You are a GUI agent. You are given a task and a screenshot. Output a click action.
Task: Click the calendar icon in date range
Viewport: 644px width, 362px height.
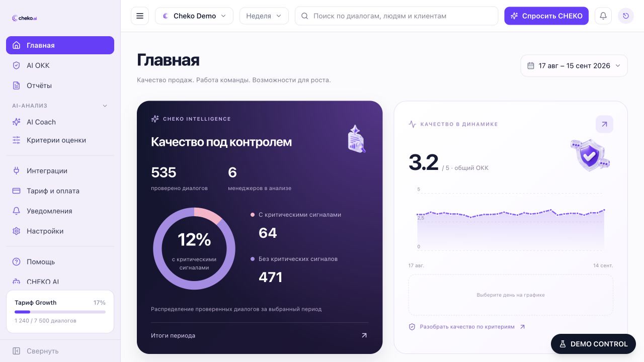pos(531,66)
